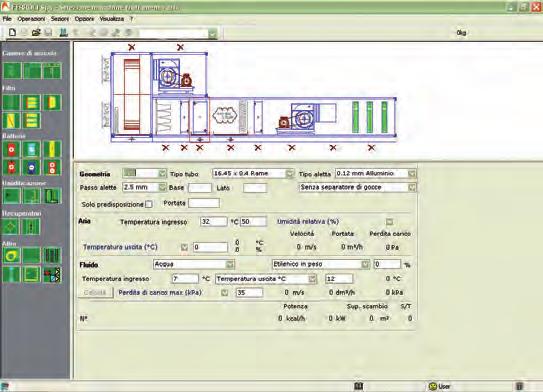Click the Base input field

point(200,188)
